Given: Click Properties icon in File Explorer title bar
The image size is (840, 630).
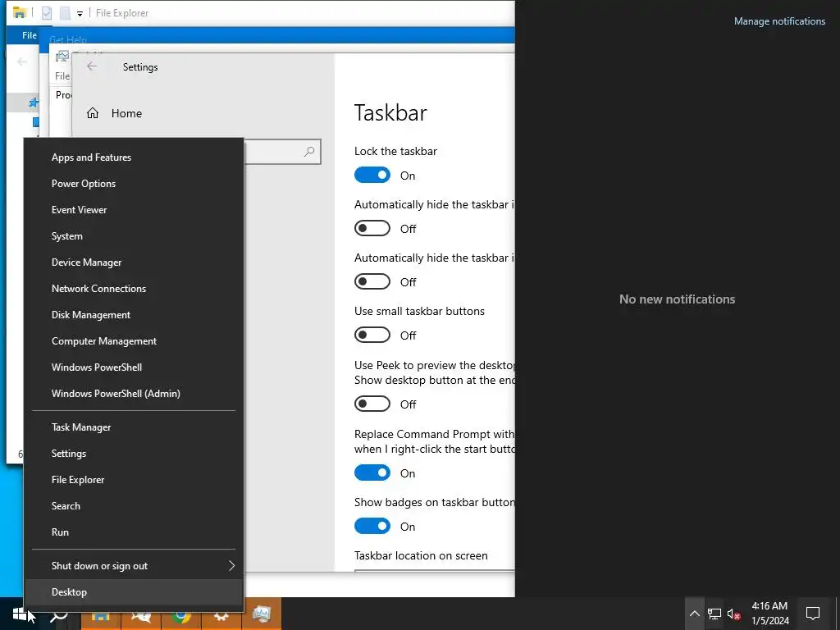Looking at the screenshot, I should pos(47,13).
